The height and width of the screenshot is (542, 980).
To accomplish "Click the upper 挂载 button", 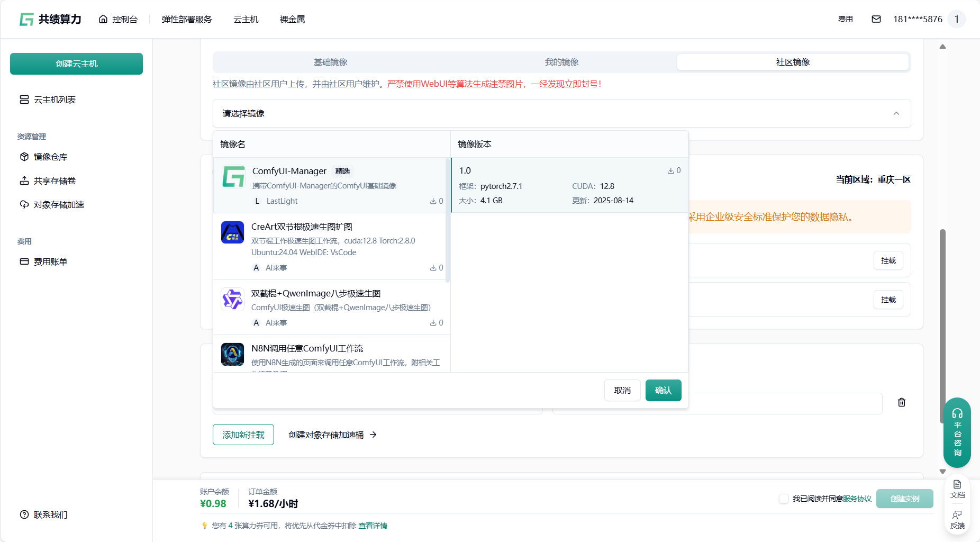I will click(888, 260).
